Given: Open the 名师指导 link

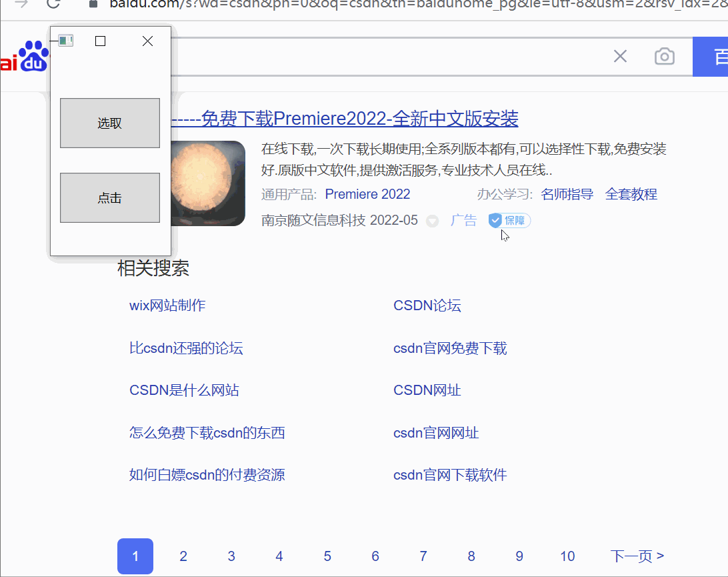Looking at the screenshot, I should pyautogui.click(x=567, y=194).
